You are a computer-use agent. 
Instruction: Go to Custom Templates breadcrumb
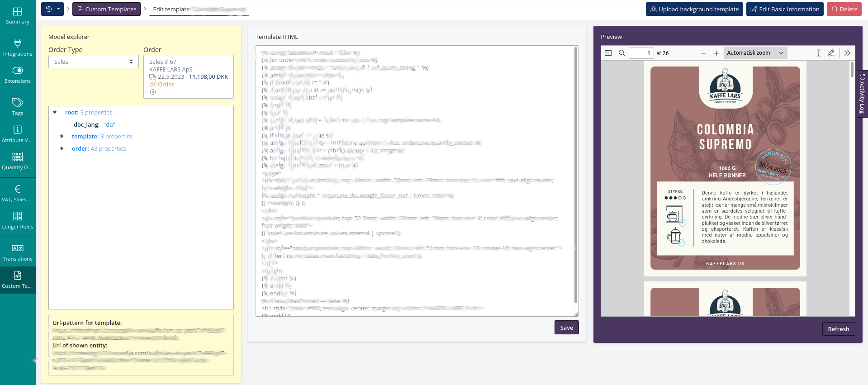tap(106, 9)
